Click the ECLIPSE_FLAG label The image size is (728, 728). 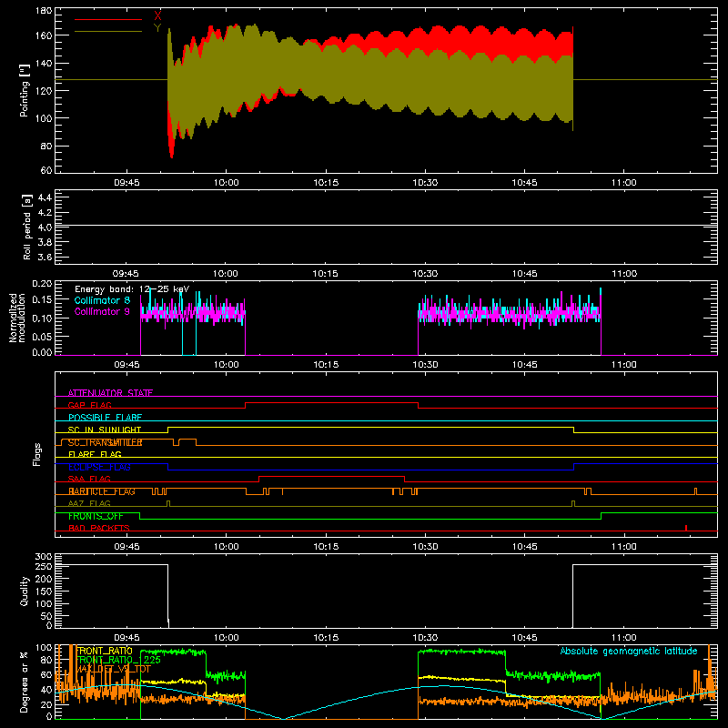99,467
